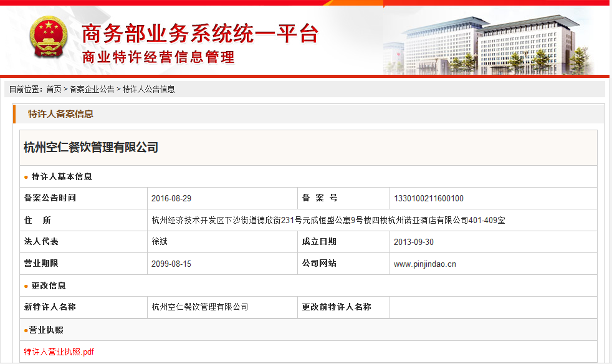Screen dimensions: 612x364
Task: Open 特许人营业执照.pdf file link
Action: click(59, 352)
